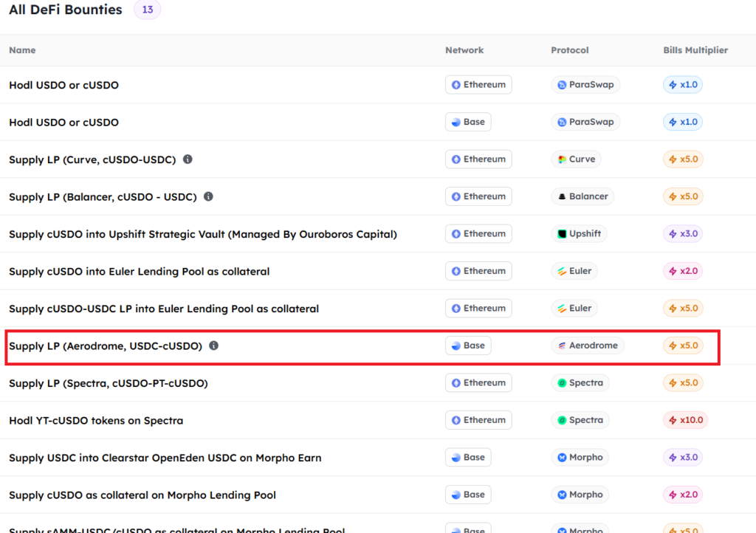Click Euler logo in Supply cUSDO into Euler row
This screenshot has height=533, width=756.
click(562, 271)
